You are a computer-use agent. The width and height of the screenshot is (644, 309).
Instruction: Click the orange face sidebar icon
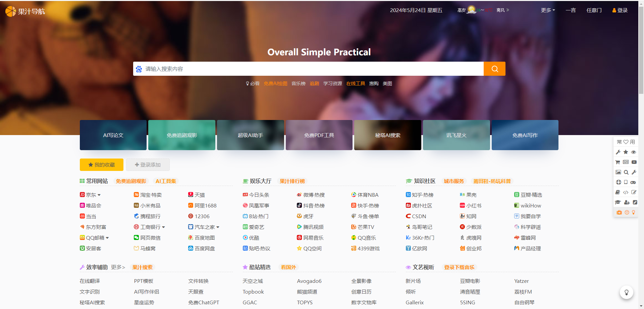627,212
